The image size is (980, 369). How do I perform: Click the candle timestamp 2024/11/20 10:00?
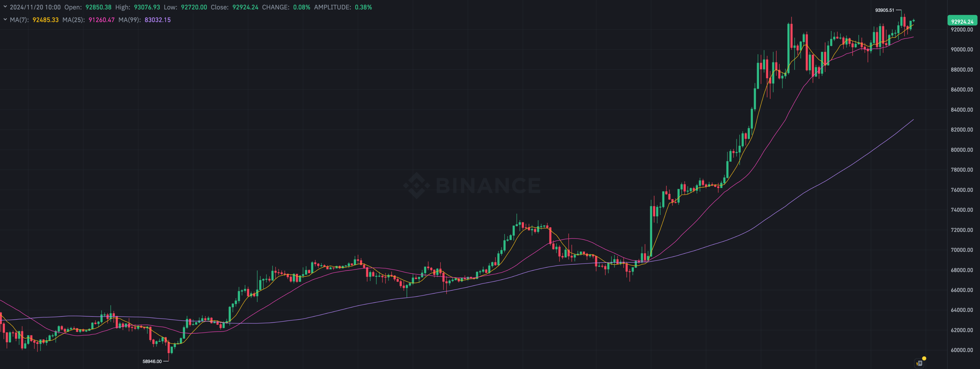(x=35, y=7)
